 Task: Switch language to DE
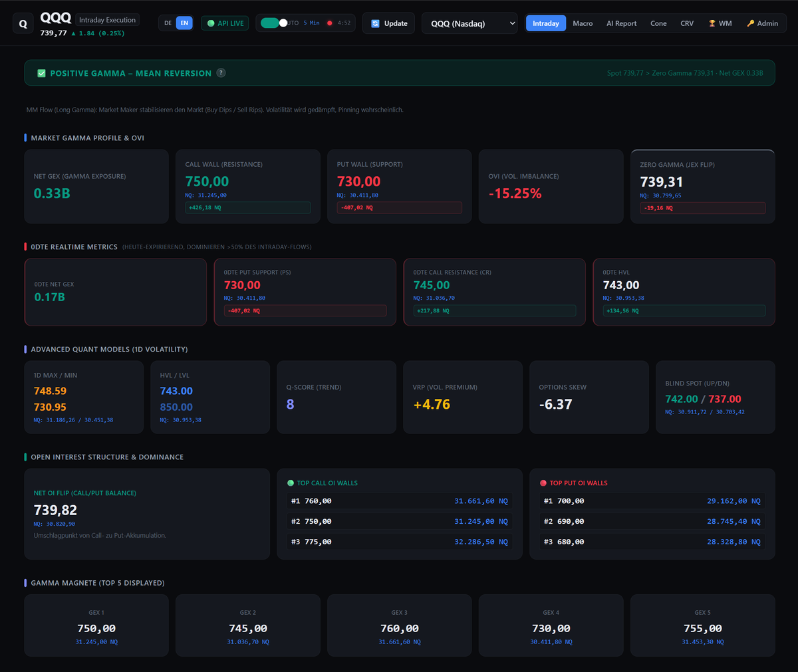pos(168,23)
